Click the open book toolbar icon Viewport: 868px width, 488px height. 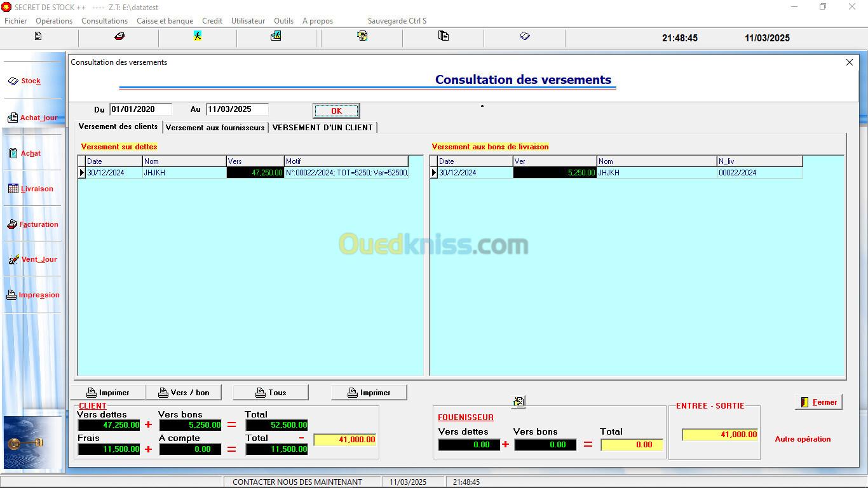click(524, 37)
